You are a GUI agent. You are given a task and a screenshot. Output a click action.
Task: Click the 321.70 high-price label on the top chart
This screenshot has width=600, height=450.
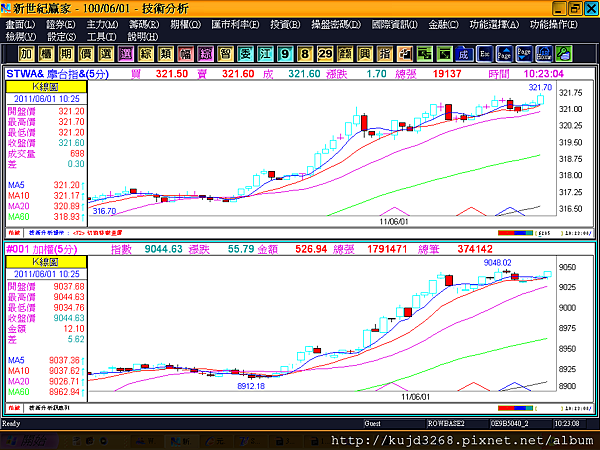[540, 87]
